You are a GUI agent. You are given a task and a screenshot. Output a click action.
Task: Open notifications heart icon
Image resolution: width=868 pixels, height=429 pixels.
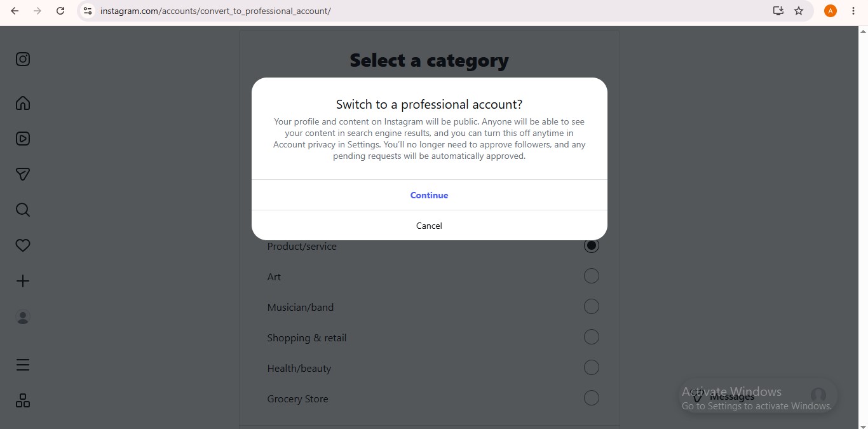(23, 245)
